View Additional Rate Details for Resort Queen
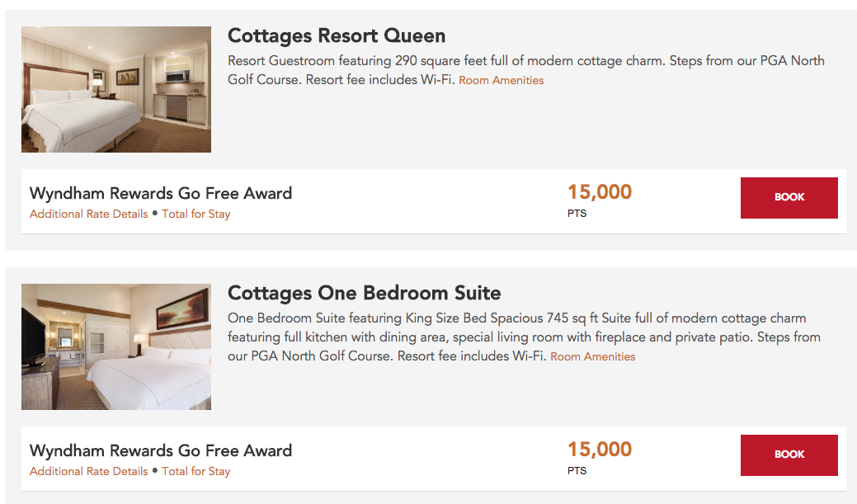This screenshot has height=504, width=857. point(88,214)
